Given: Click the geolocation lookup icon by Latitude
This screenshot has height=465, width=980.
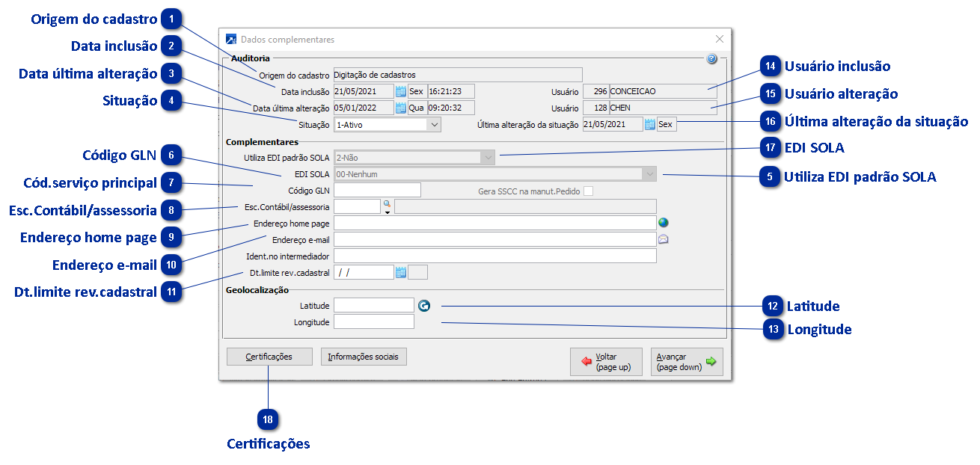Looking at the screenshot, I should [x=424, y=306].
